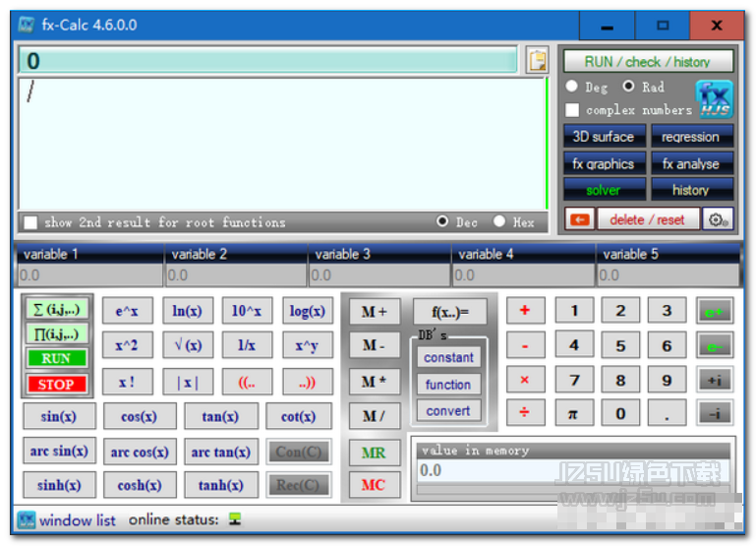Enable the complex numbers checkbox
The height and width of the screenshot is (546, 756).
click(572, 110)
